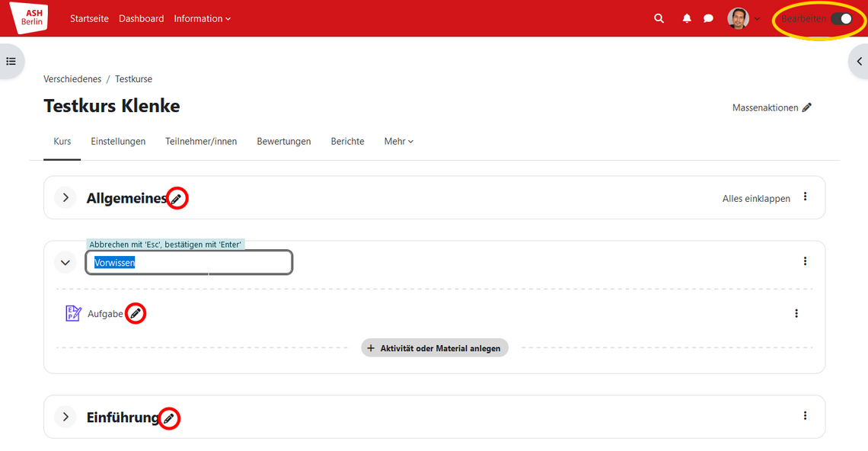
Task: Expand the Einführung section
Action: (65, 417)
